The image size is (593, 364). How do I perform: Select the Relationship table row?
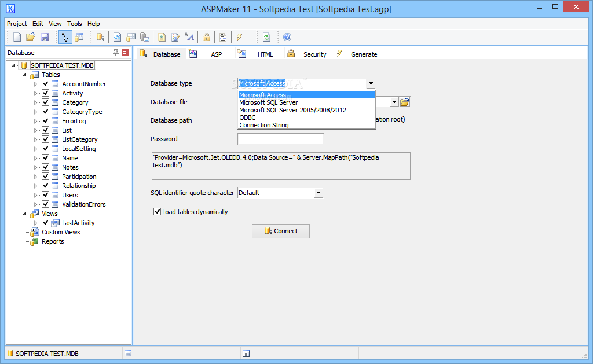79,186
